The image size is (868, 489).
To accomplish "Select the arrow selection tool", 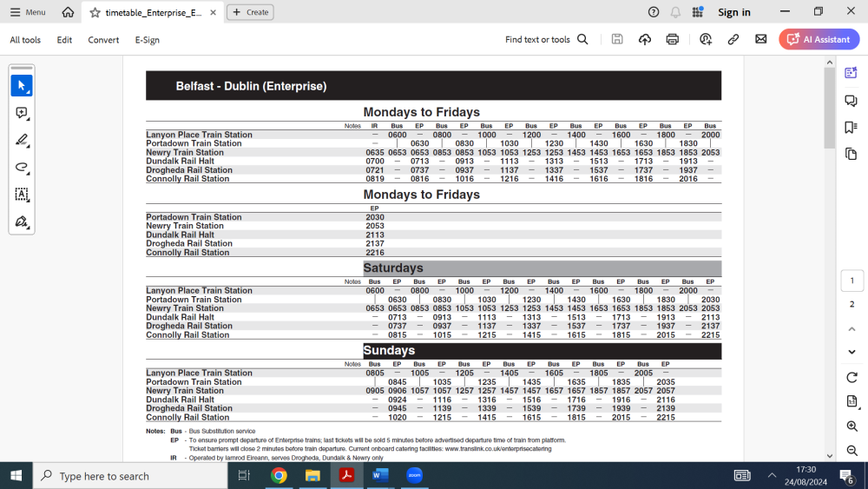I will click(22, 86).
